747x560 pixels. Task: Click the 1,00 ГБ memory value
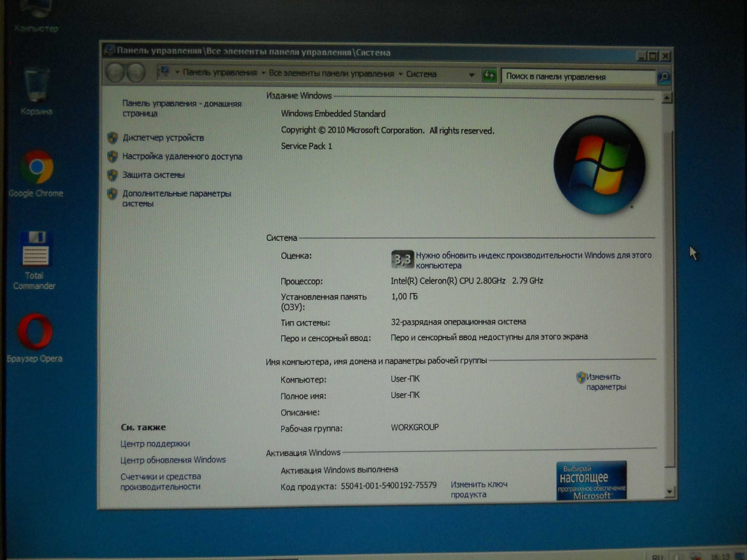click(x=404, y=296)
